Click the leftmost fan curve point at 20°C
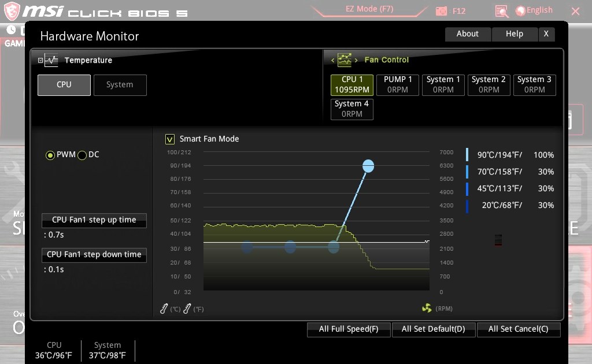Screen dimensions: 592x364 pos(247,247)
